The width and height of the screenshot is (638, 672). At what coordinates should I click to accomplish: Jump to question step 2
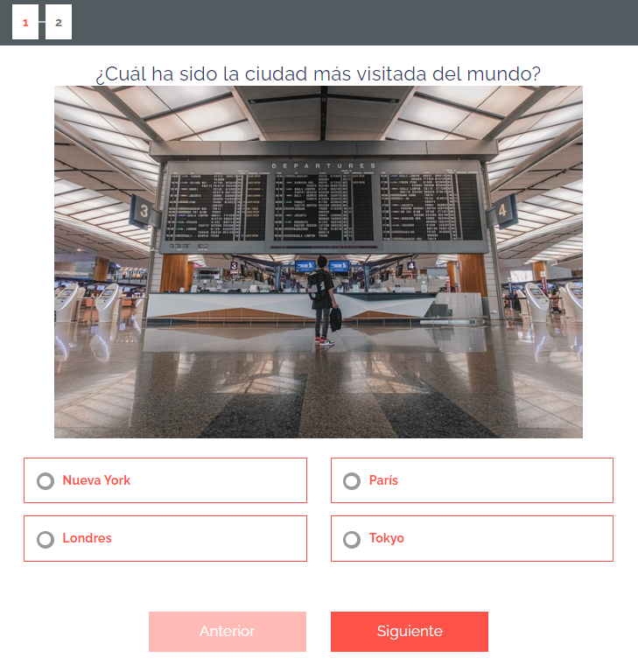[x=59, y=22]
